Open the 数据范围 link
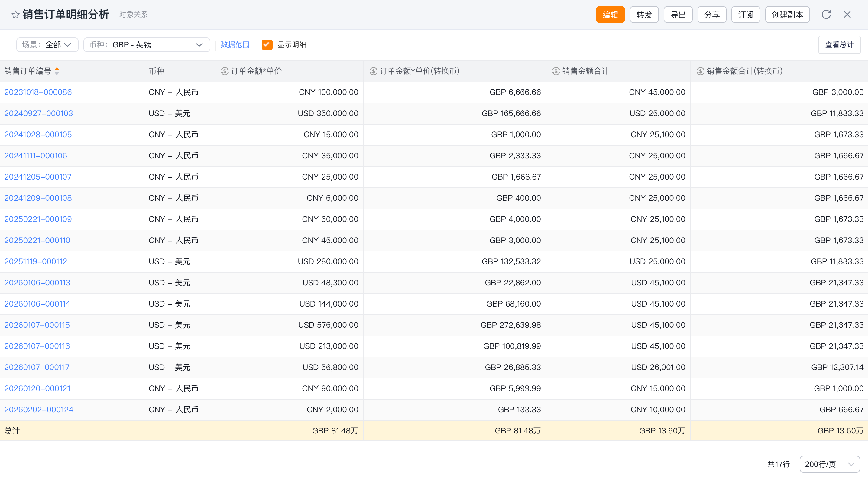The image size is (868, 477). tap(235, 44)
